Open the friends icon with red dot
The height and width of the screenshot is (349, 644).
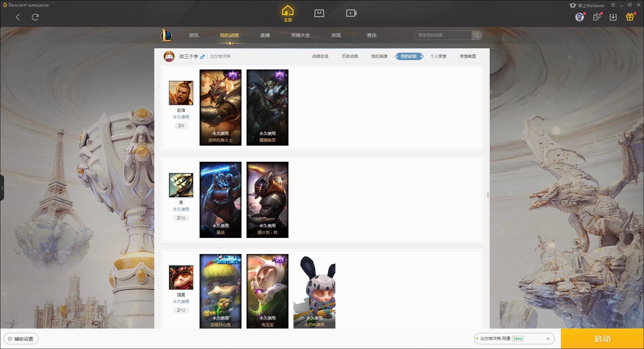[596, 17]
